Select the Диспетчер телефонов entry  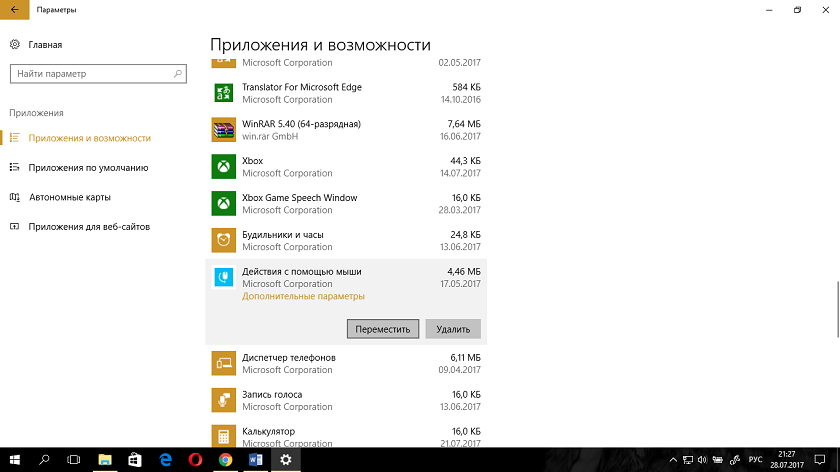click(346, 363)
